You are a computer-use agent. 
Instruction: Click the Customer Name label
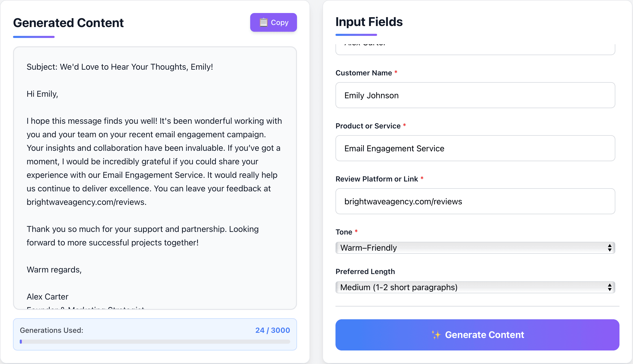[364, 73]
